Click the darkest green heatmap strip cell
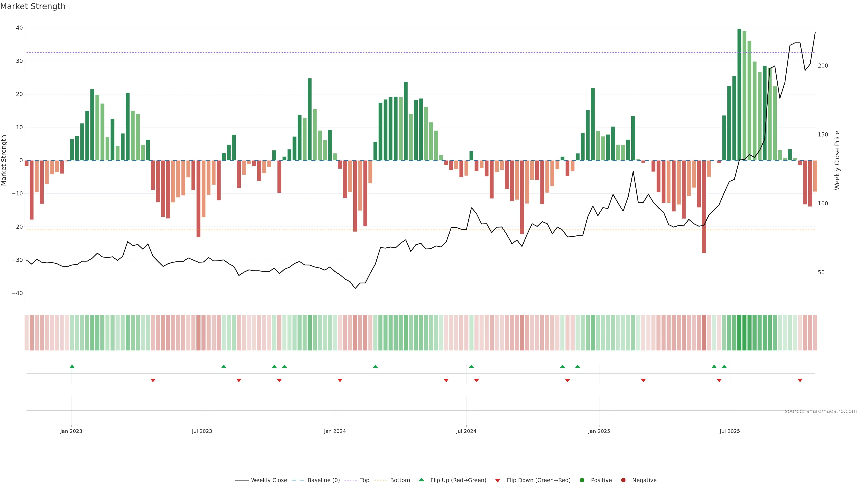868x488 pixels. pyautogui.click(x=739, y=332)
